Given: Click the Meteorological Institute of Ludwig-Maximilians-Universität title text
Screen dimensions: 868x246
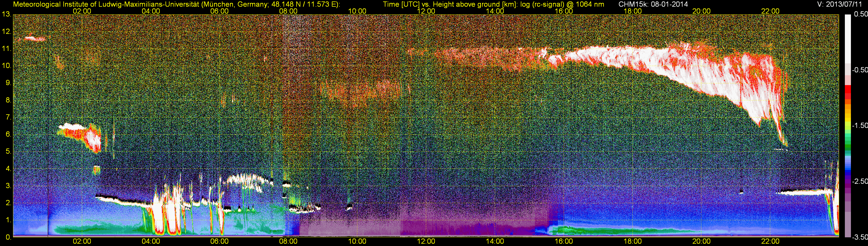Looking at the screenshot, I should click(x=176, y=4).
